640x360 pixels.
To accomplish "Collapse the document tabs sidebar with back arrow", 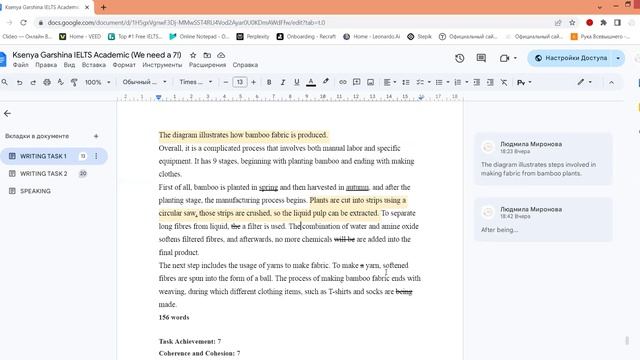I will 7,113.
